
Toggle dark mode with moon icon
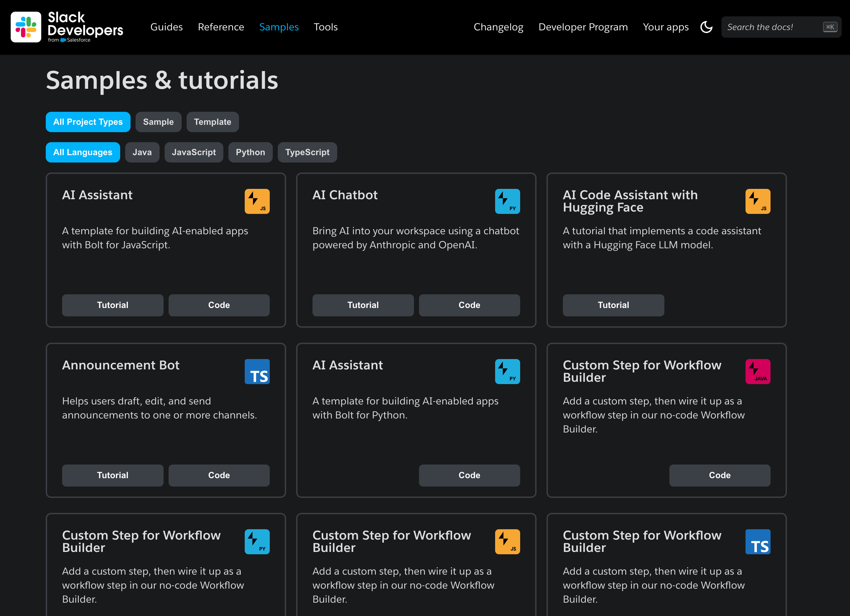706,27
